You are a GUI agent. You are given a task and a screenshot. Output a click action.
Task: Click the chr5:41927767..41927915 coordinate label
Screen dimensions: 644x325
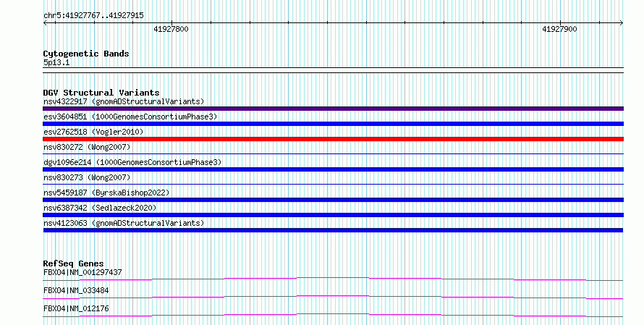[93, 16]
